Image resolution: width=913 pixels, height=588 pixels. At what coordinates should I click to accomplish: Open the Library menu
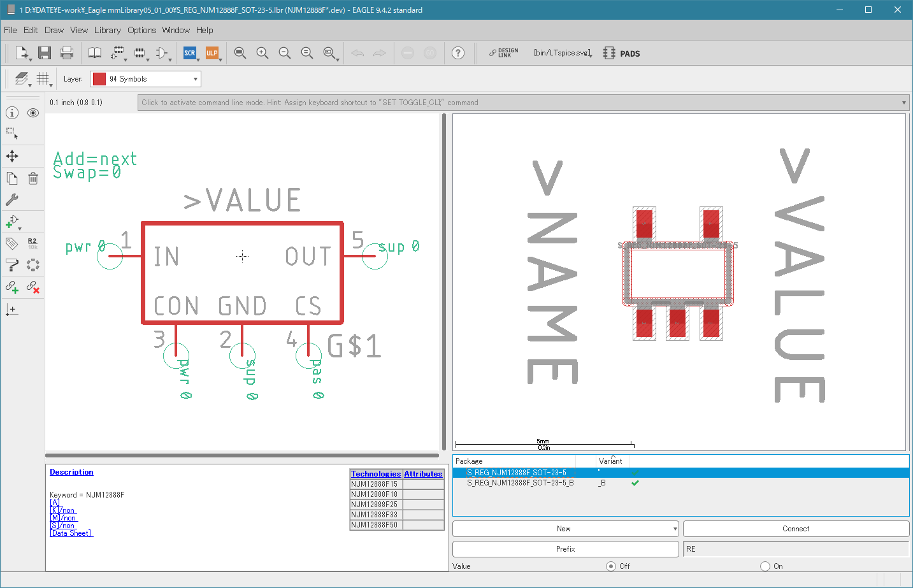point(108,30)
